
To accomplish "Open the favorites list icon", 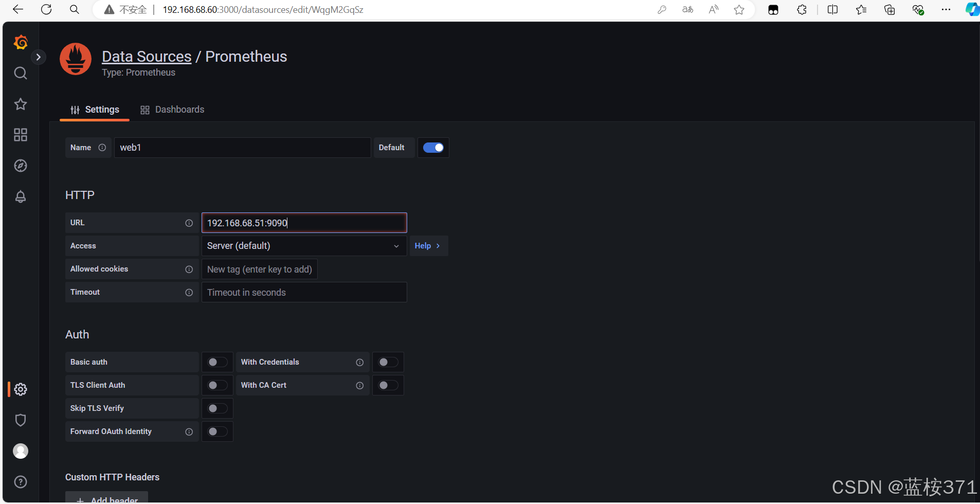I will (861, 10).
